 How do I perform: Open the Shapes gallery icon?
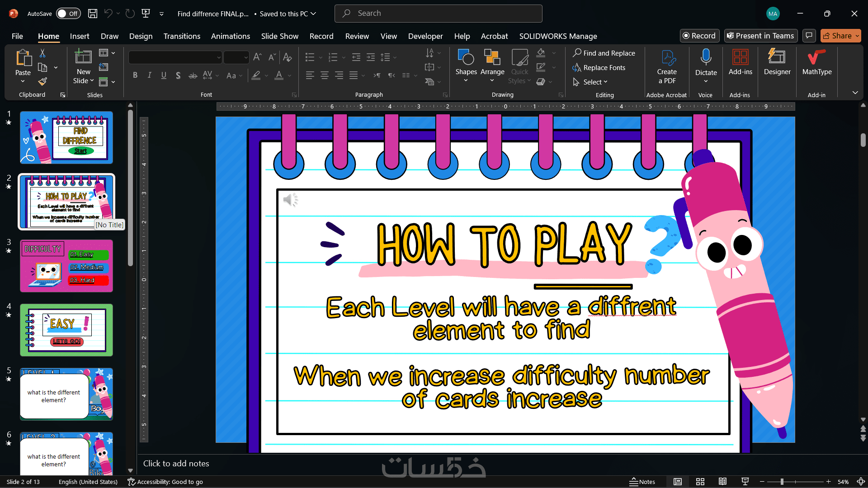point(466,58)
